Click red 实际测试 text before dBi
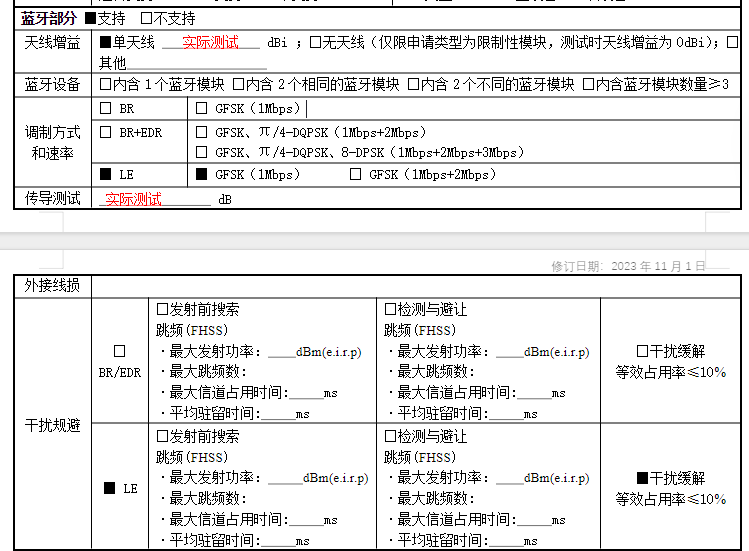 tap(210, 42)
